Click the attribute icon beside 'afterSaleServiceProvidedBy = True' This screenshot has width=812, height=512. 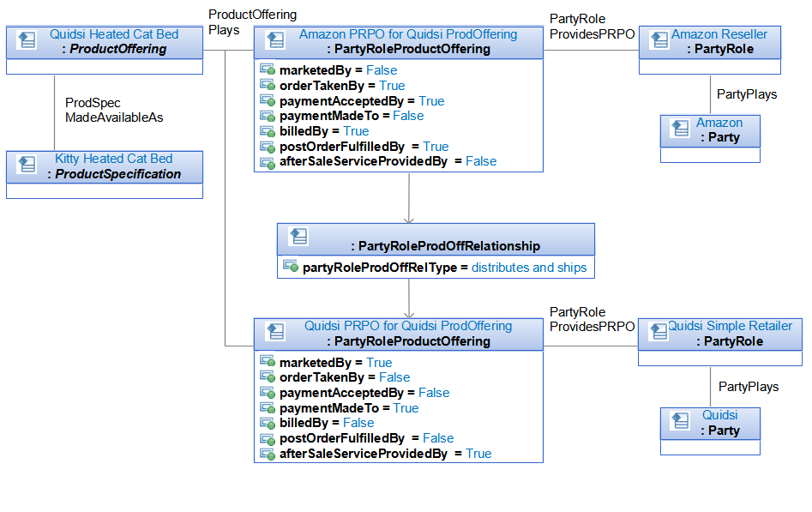(x=268, y=455)
